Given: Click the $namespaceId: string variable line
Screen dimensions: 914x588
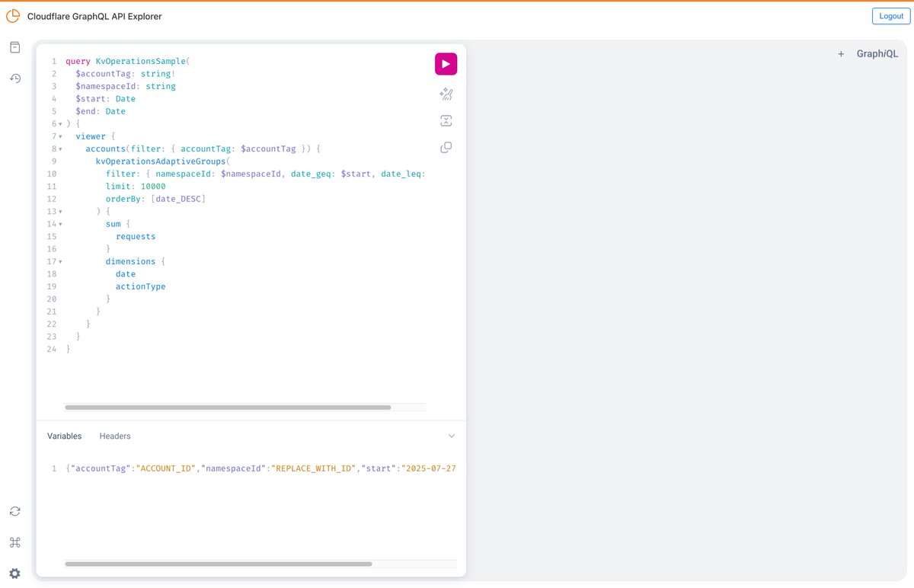Looking at the screenshot, I should coord(126,86).
